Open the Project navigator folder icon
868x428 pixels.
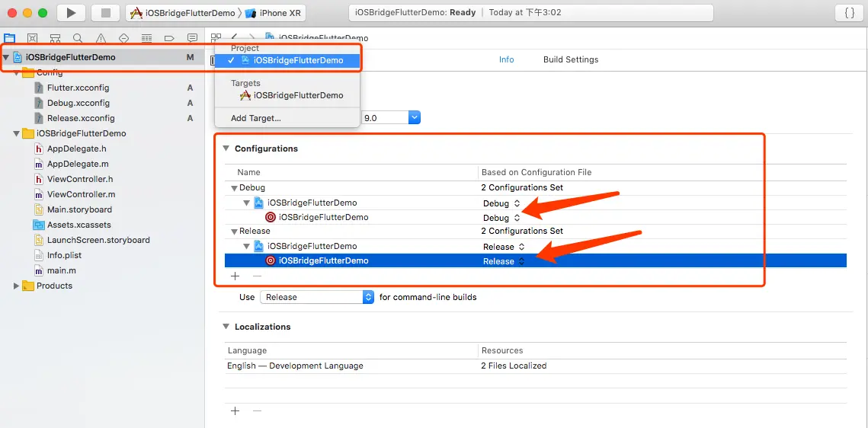pos(9,38)
